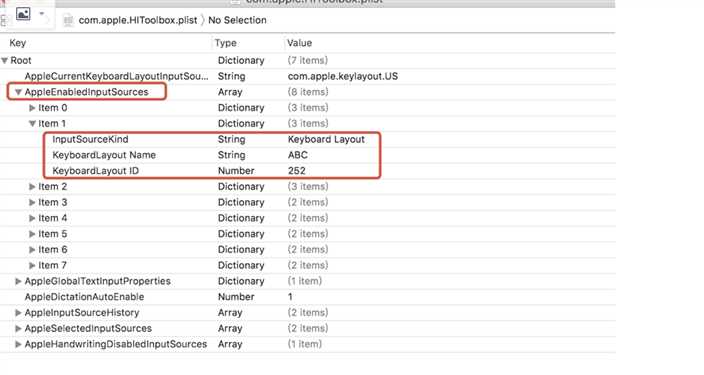
Task: Collapse the Root disclosure triangle
Action: click(4, 60)
